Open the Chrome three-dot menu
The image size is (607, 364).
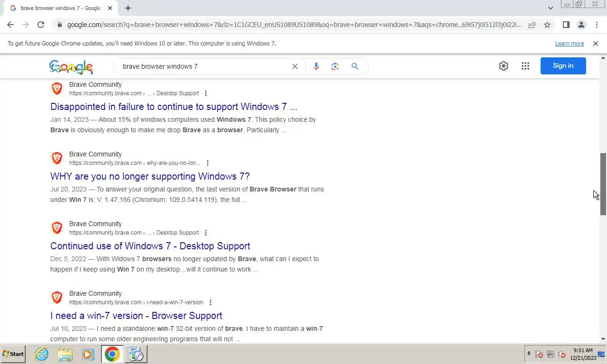pyautogui.click(x=597, y=25)
